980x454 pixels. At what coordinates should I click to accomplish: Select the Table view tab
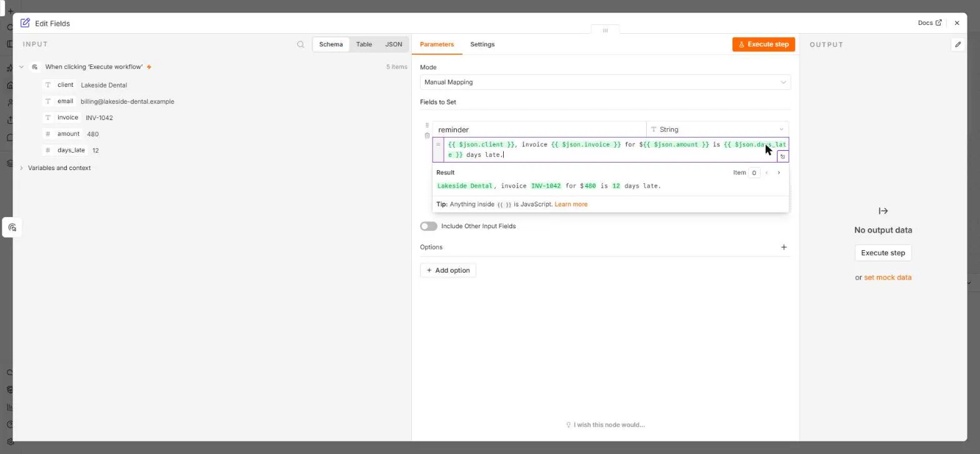(364, 44)
